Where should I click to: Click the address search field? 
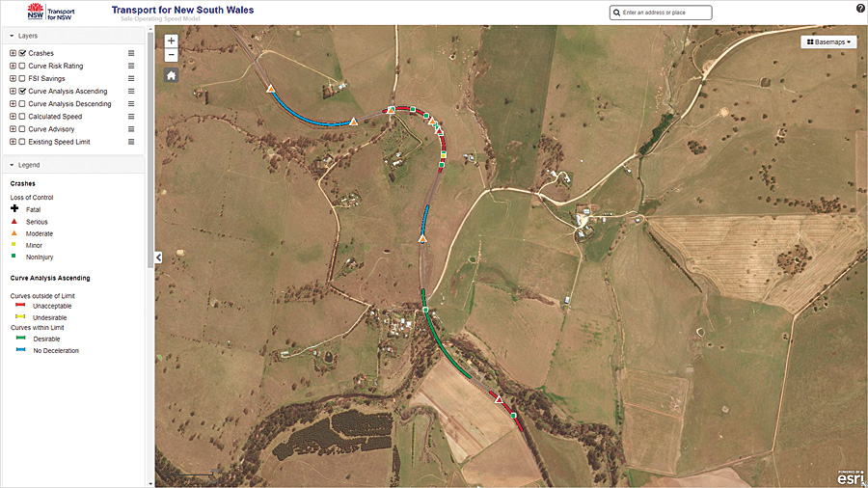point(665,13)
